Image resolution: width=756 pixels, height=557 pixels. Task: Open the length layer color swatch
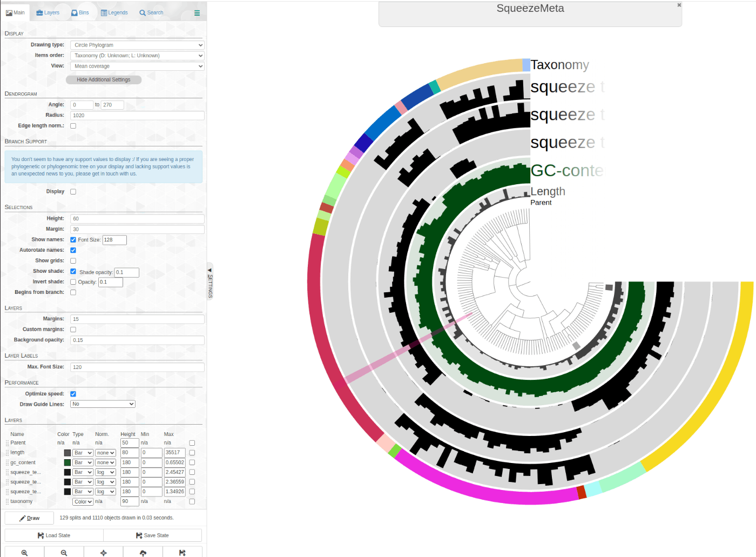tap(67, 453)
